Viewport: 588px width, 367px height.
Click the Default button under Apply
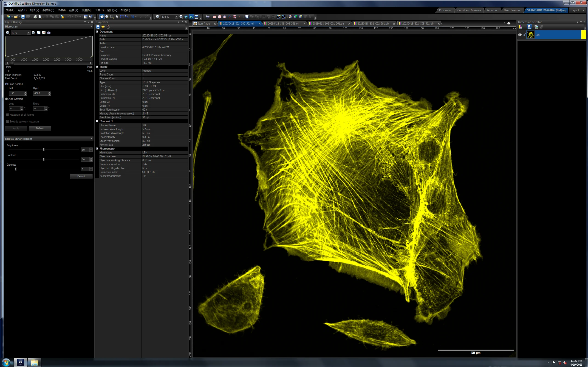click(40, 128)
